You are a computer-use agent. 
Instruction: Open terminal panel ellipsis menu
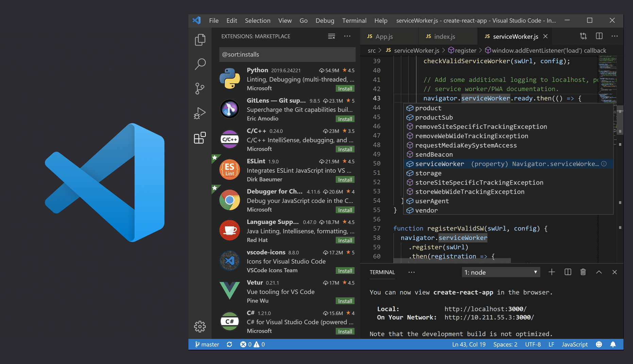[x=412, y=272]
